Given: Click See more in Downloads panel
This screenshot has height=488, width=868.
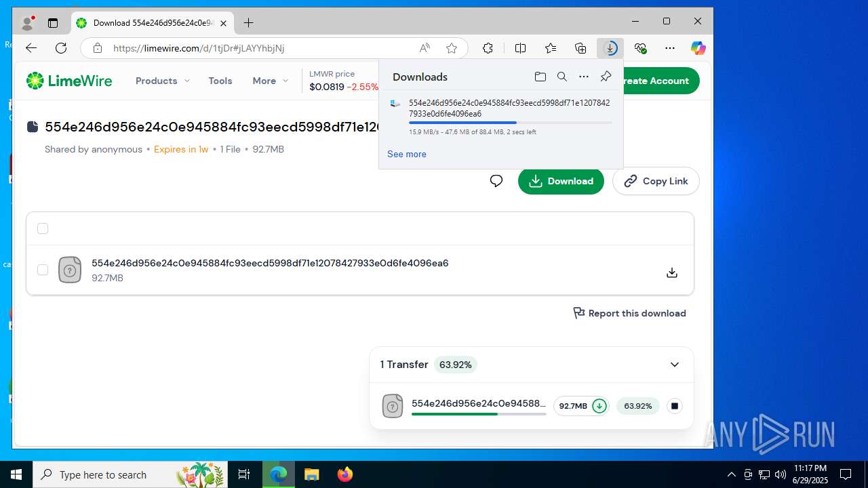Looking at the screenshot, I should tap(407, 154).
